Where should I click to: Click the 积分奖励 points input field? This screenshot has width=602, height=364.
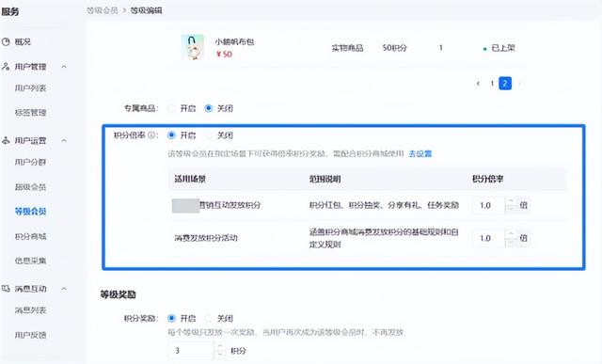(191, 351)
